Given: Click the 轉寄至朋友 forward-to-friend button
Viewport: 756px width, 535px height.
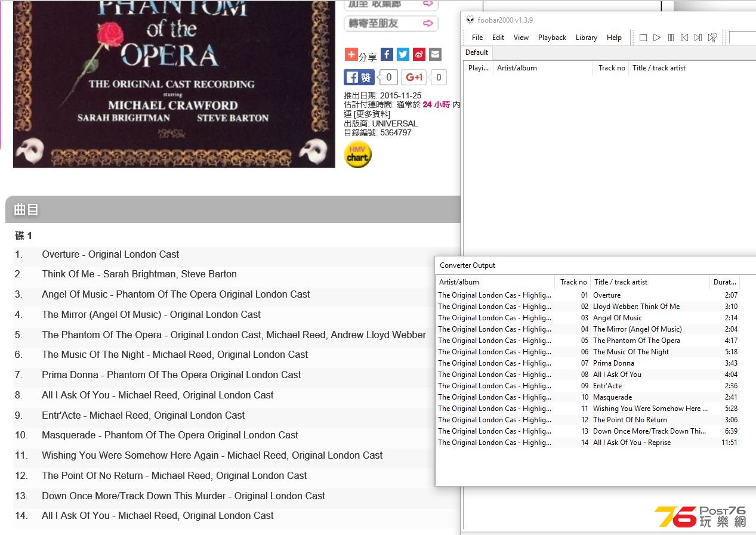Looking at the screenshot, I should click(x=391, y=23).
